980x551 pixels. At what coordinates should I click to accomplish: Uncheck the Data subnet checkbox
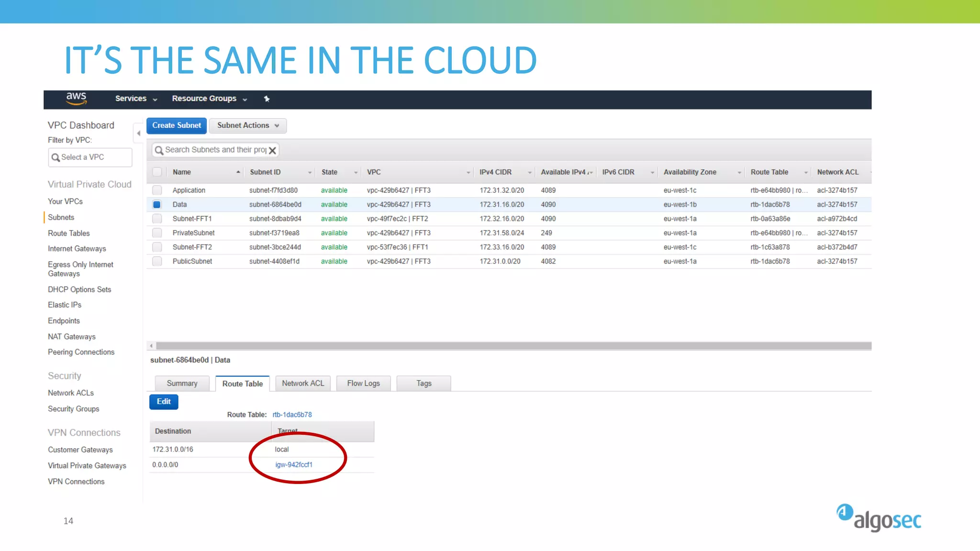(157, 205)
